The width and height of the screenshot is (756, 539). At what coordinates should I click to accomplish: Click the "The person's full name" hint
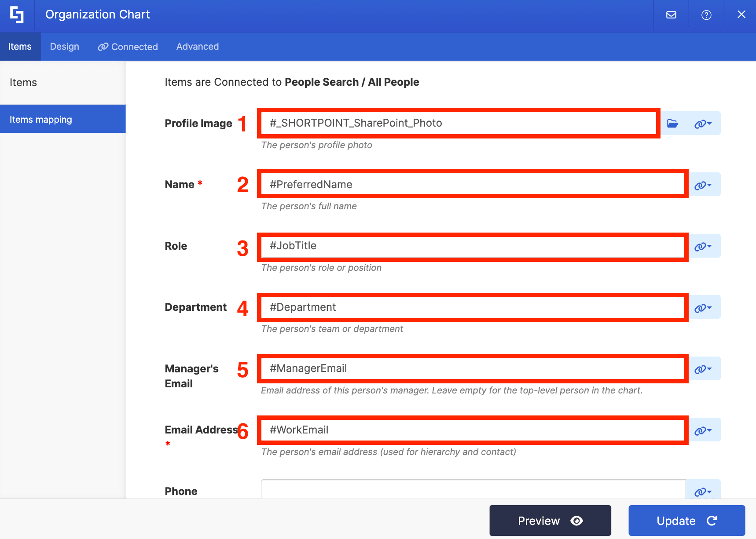[x=309, y=206]
